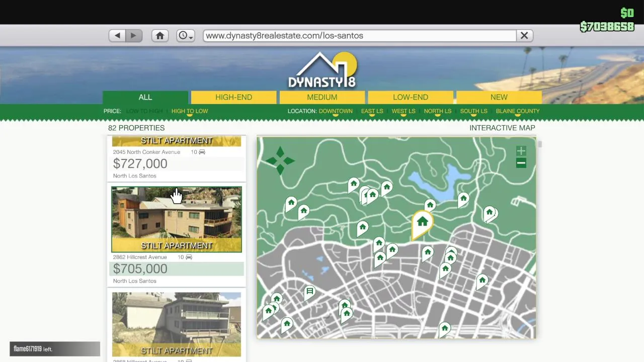644x362 pixels.
Task: Switch to the HIGH-END tab
Action: 233,97
